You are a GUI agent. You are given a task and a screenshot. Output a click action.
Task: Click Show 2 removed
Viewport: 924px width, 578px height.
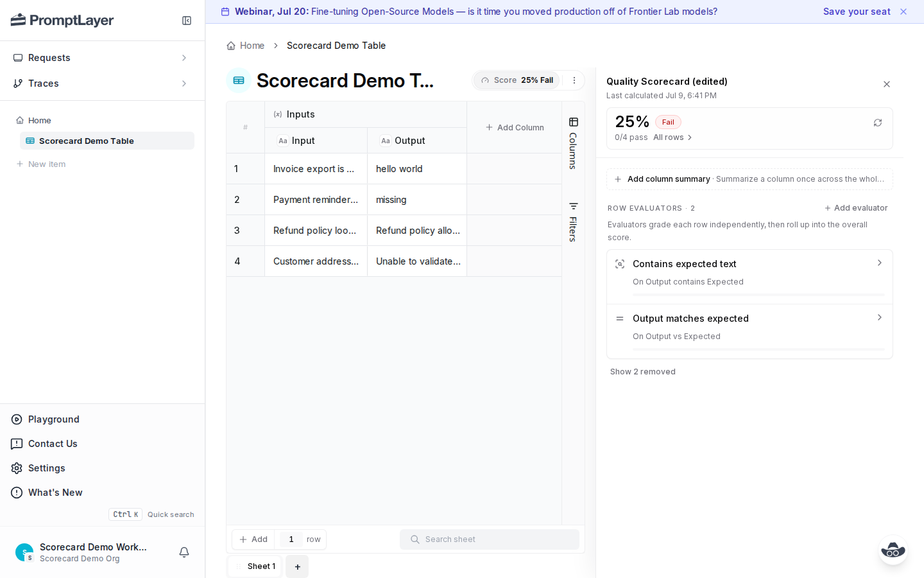(643, 372)
